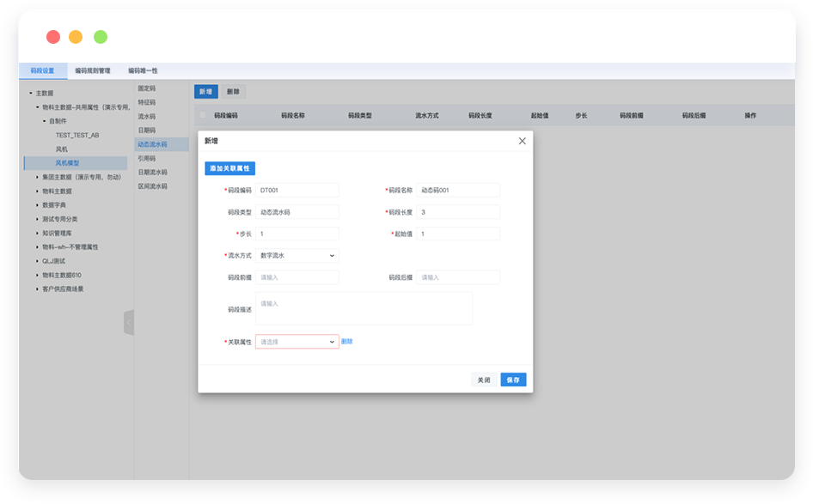Open the 关联属性 select dropdown
This screenshot has width=813, height=504.
coord(296,342)
